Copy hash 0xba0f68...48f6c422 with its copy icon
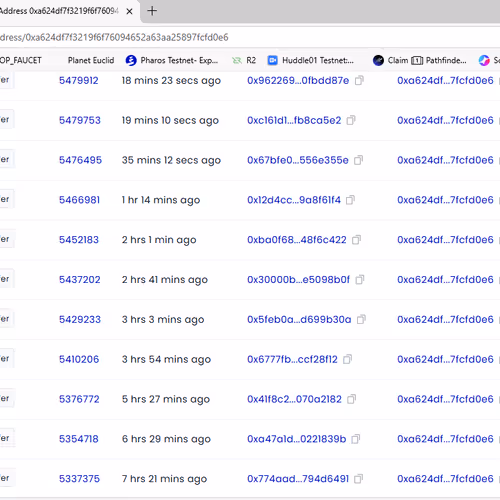This screenshot has height=500, width=500. click(356, 240)
